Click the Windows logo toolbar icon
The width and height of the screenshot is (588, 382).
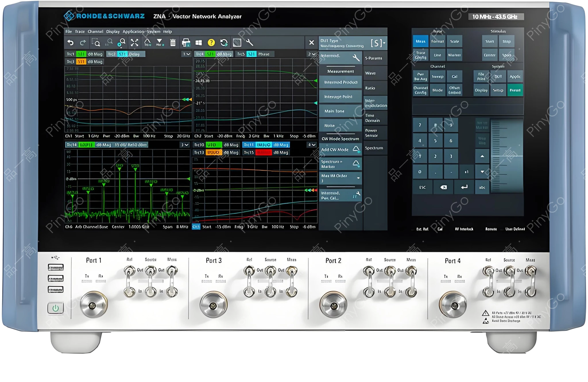point(198,43)
